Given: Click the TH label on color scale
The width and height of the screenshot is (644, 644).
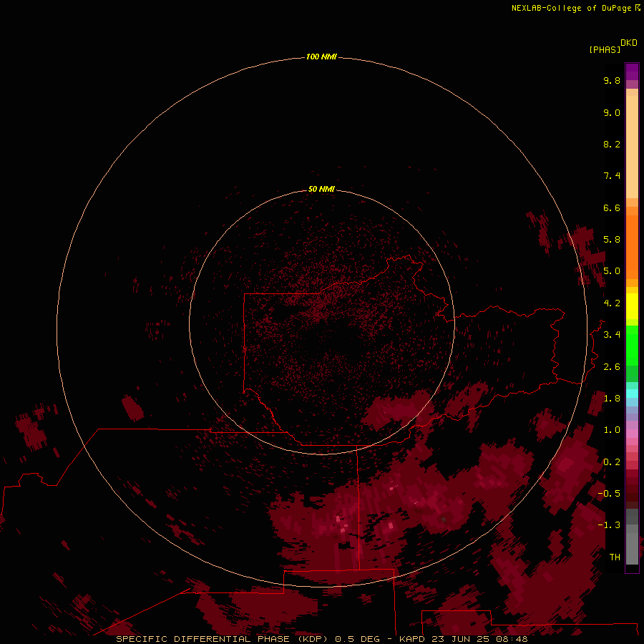Looking at the screenshot, I should (x=615, y=557).
